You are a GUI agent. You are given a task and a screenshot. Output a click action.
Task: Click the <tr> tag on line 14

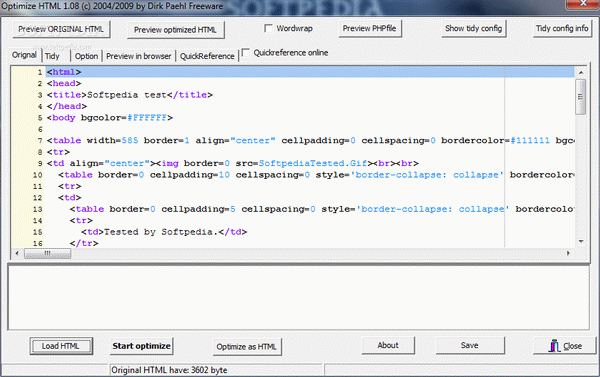(x=81, y=221)
